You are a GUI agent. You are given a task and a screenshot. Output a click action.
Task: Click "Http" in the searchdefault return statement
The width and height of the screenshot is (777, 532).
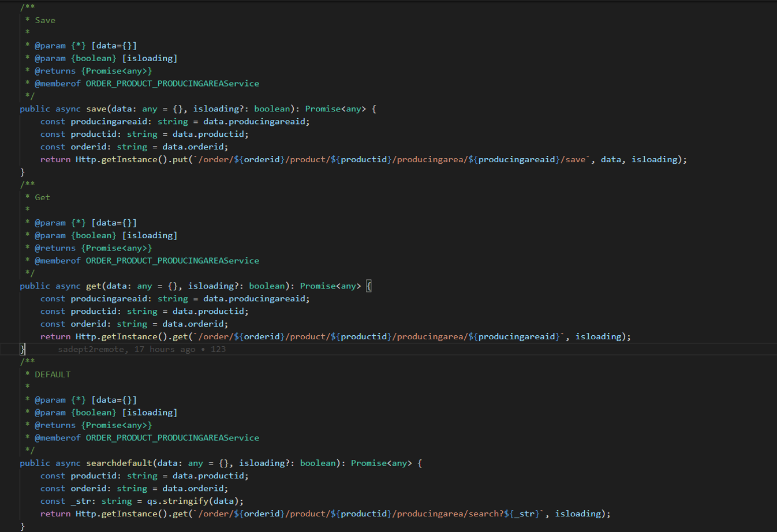(x=85, y=514)
